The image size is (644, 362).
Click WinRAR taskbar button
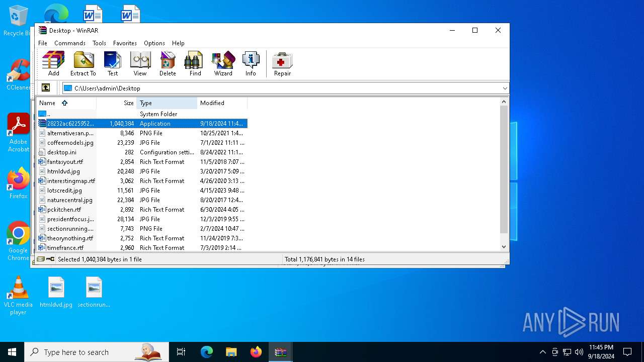[x=280, y=352]
